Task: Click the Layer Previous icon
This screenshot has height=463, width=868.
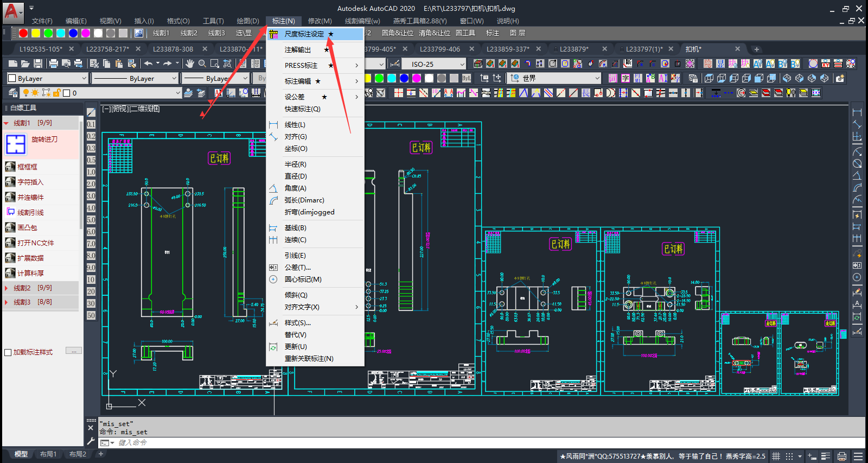Action: tap(201, 93)
